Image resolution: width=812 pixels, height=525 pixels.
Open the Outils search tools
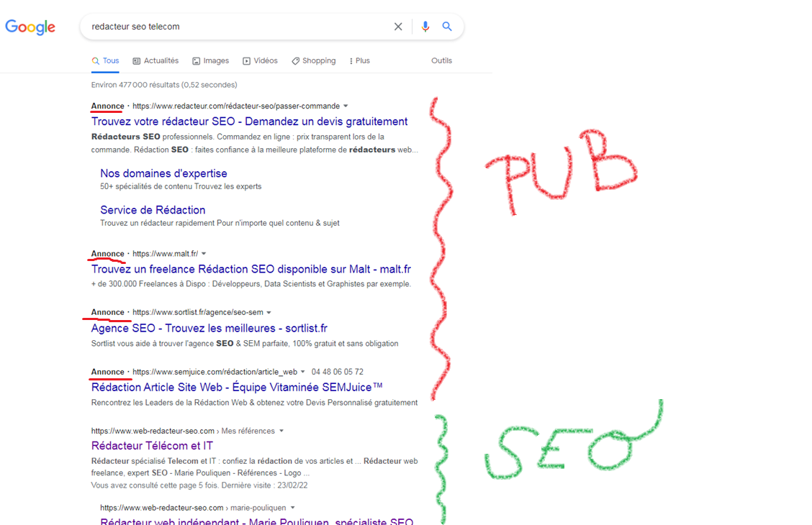442,60
